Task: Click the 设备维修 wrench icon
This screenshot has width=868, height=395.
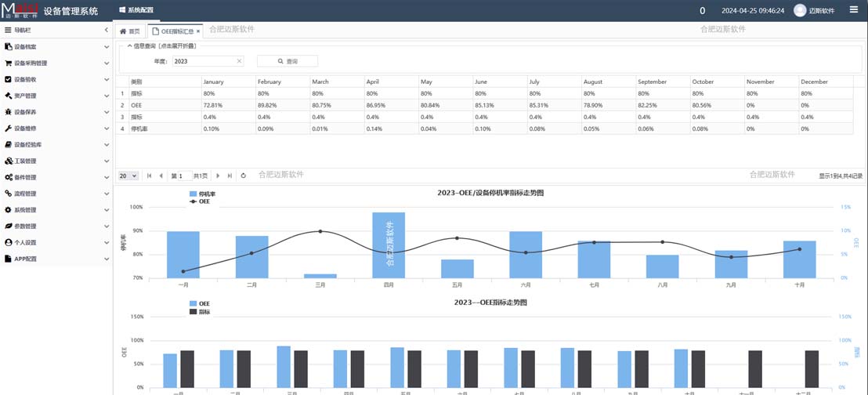Action: click(8, 129)
